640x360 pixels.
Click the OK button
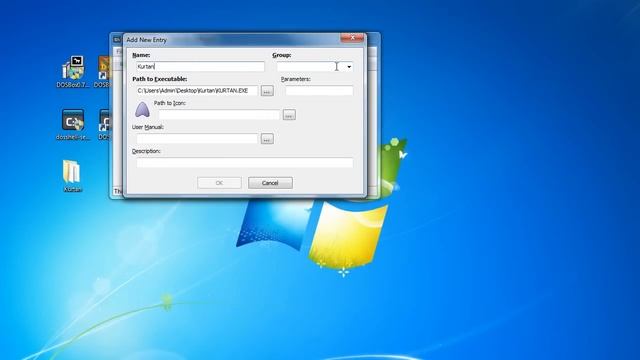(x=219, y=183)
